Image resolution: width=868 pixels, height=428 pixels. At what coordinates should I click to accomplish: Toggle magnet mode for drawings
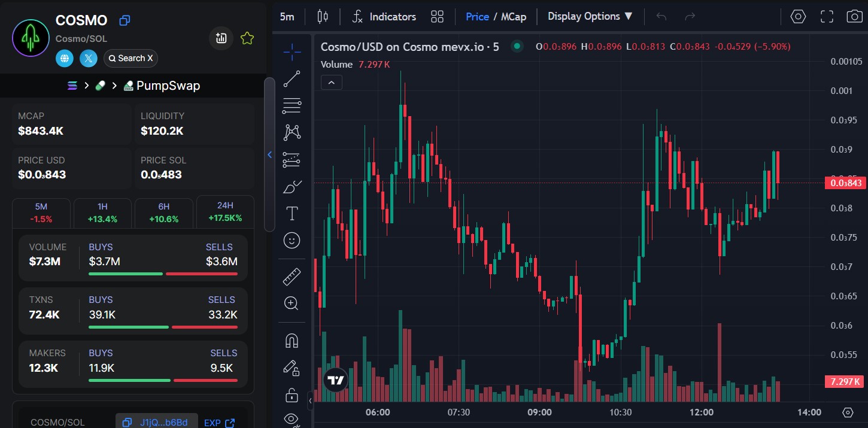292,341
